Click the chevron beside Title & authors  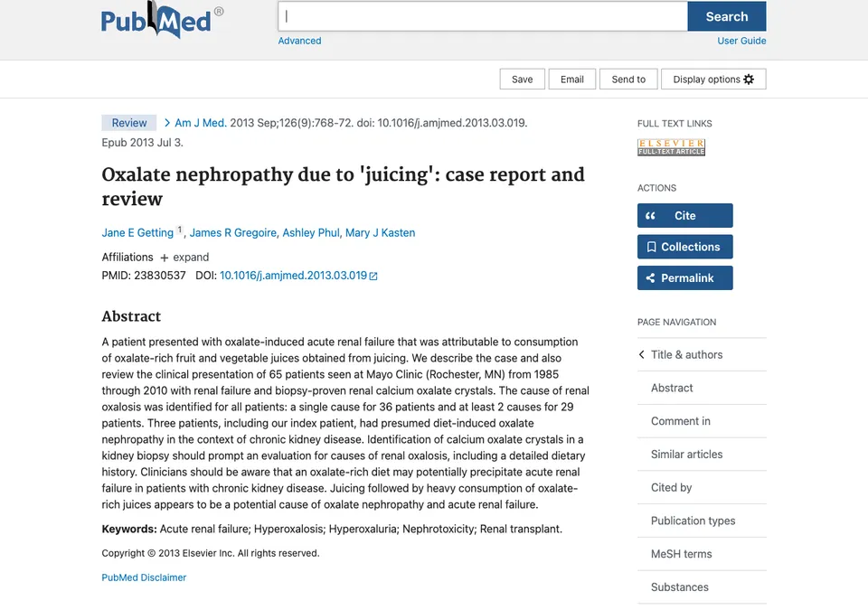[642, 354]
